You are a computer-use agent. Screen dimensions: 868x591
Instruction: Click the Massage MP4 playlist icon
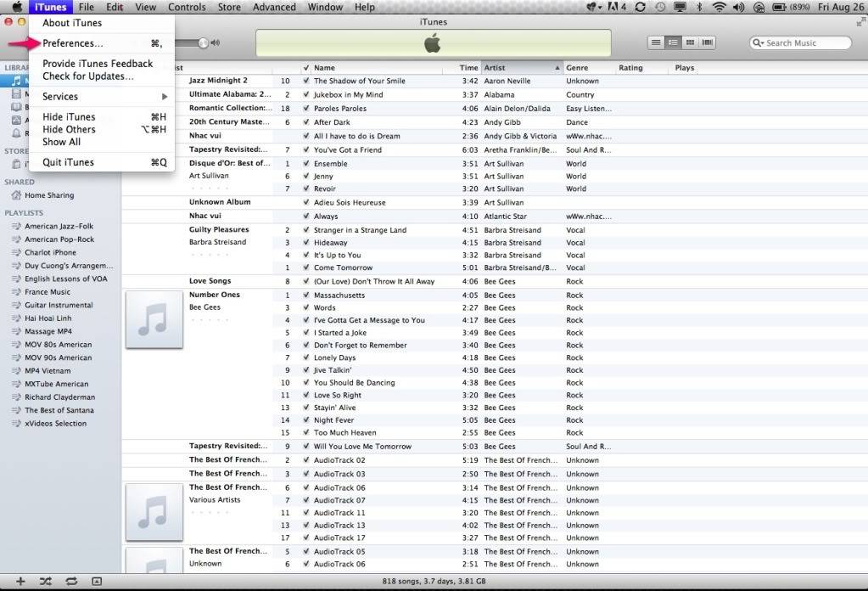(x=16, y=331)
